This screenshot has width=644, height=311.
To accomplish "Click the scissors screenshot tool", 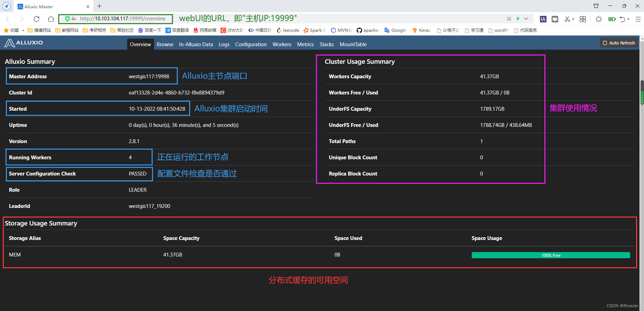I will pos(567,19).
